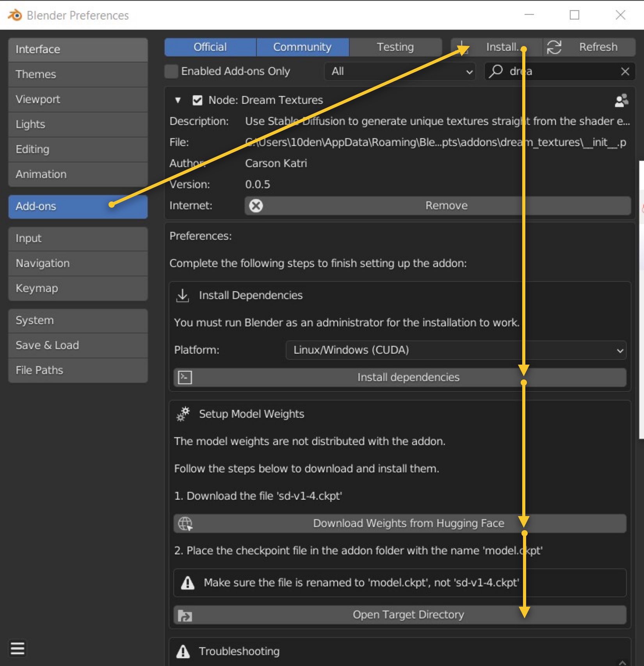This screenshot has width=644, height=666.
Task: Disable the Node: Dream Textures add-on checkbox
Action: (x=197, y=100)
